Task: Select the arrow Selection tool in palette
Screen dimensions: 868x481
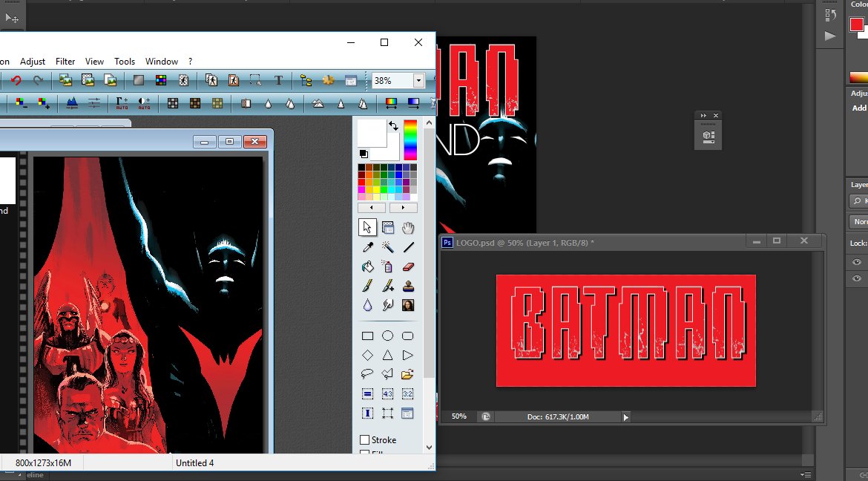Action: [x=367, y=228]
